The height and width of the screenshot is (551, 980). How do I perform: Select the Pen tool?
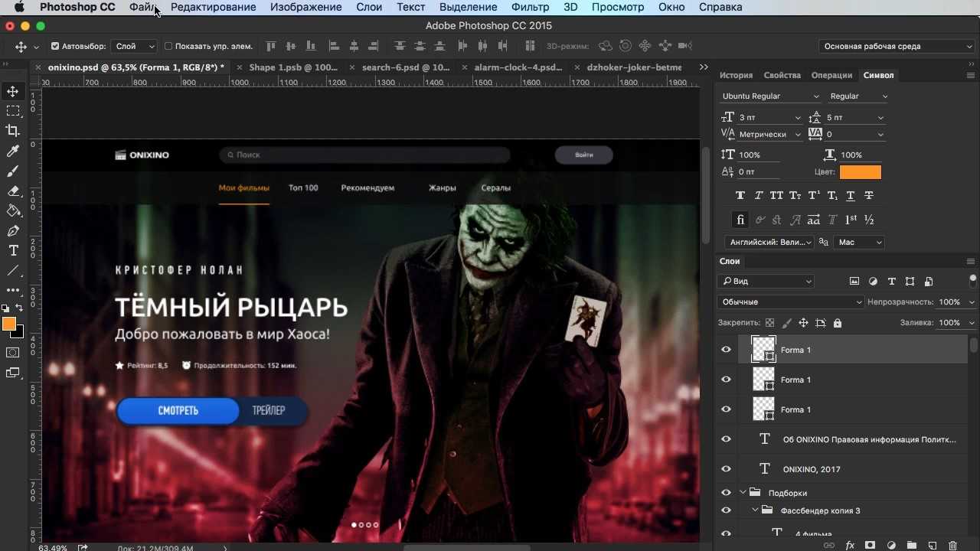13,230
